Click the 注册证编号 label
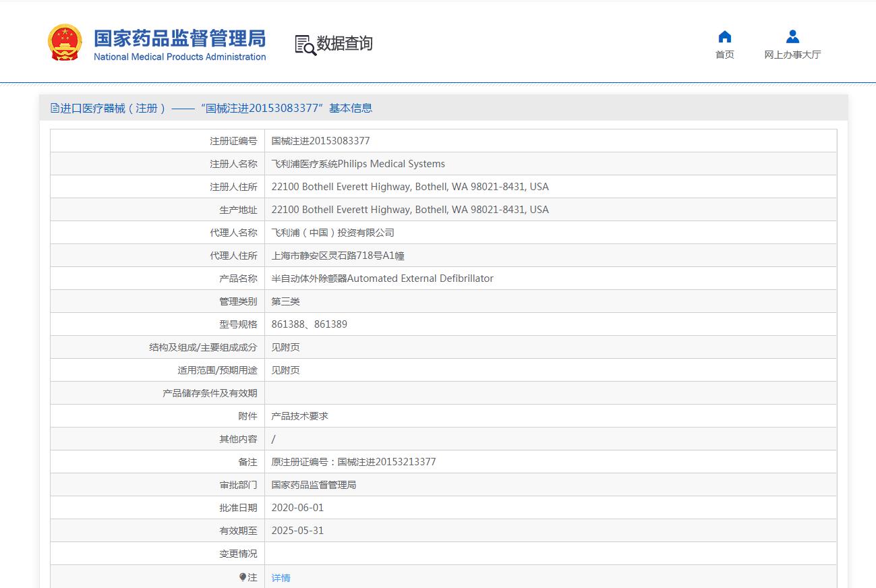The image size is (876, 588). pyautogui.click(x=233, y=141)
